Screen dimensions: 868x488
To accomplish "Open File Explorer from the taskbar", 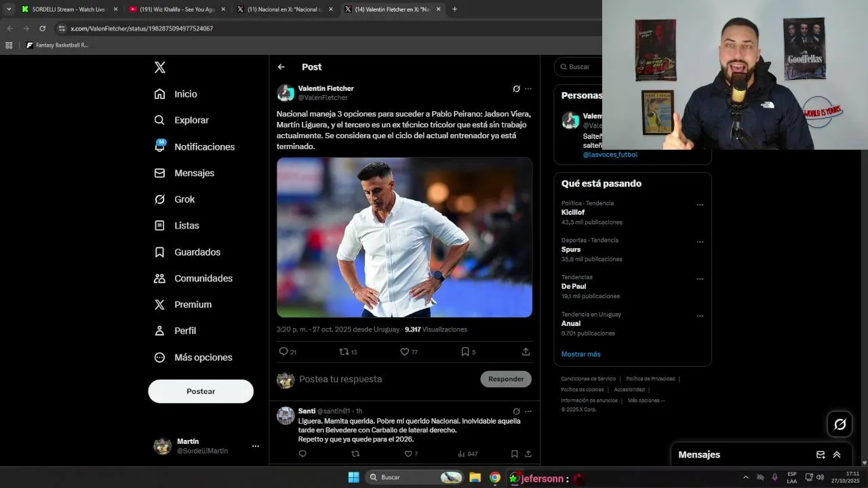I will (475, 478).
